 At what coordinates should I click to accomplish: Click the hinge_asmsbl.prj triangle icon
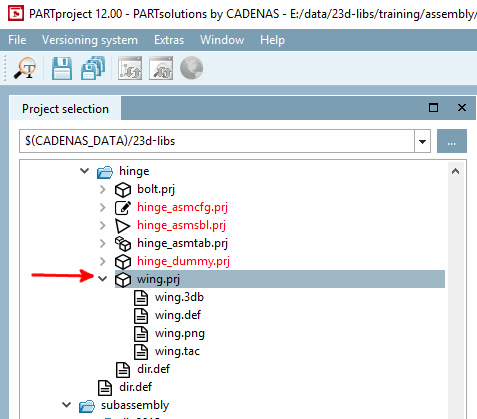click(x=122, y=226)
